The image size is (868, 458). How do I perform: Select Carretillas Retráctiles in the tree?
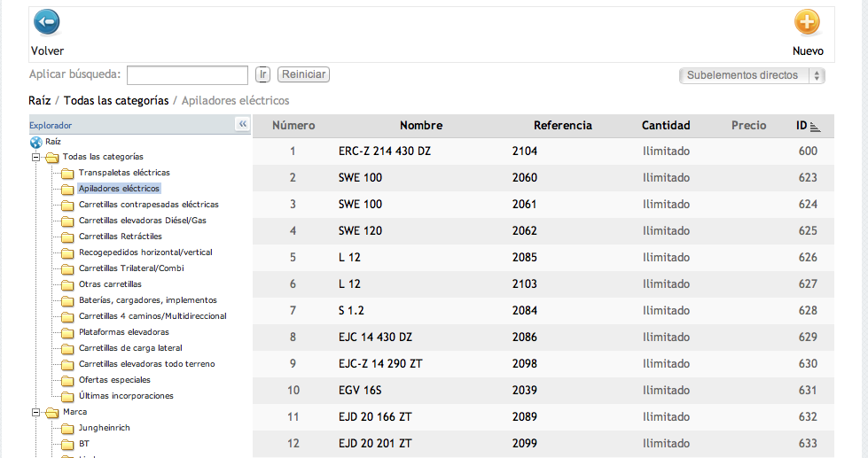coord(120,237)
